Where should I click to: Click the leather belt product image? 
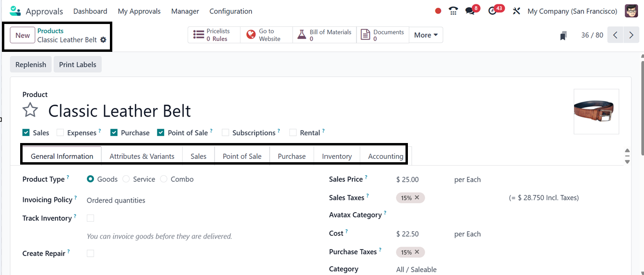[x=596, y=111]
